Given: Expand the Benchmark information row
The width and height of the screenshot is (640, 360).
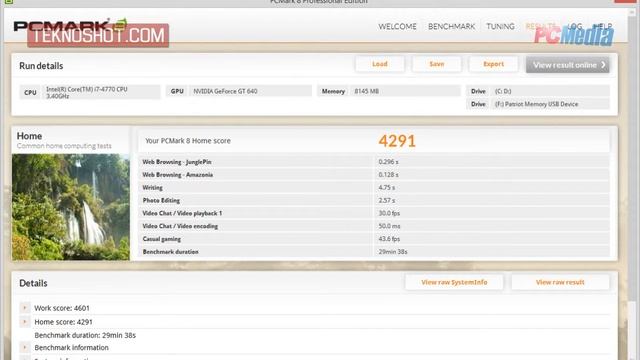Looking at the screenshot, I should pyautogui.click(x=25, y=347).
